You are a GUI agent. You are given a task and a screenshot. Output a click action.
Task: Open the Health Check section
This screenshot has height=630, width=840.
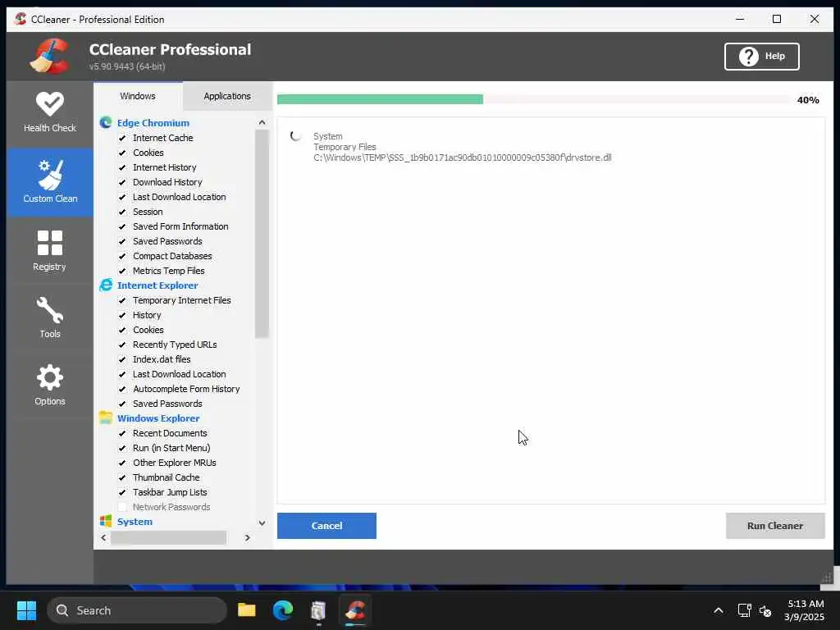click(50, 112)
